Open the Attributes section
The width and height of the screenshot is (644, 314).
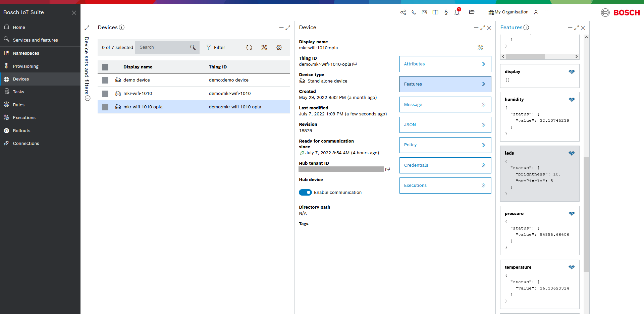445,64
